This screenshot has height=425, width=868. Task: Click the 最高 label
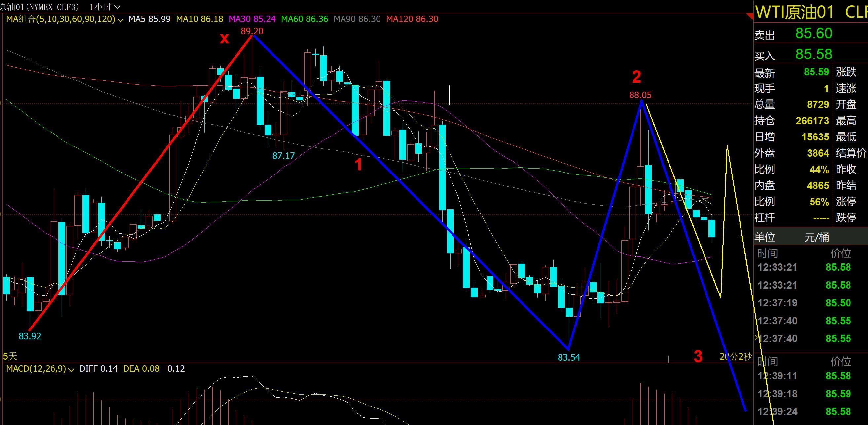point(846,121)
